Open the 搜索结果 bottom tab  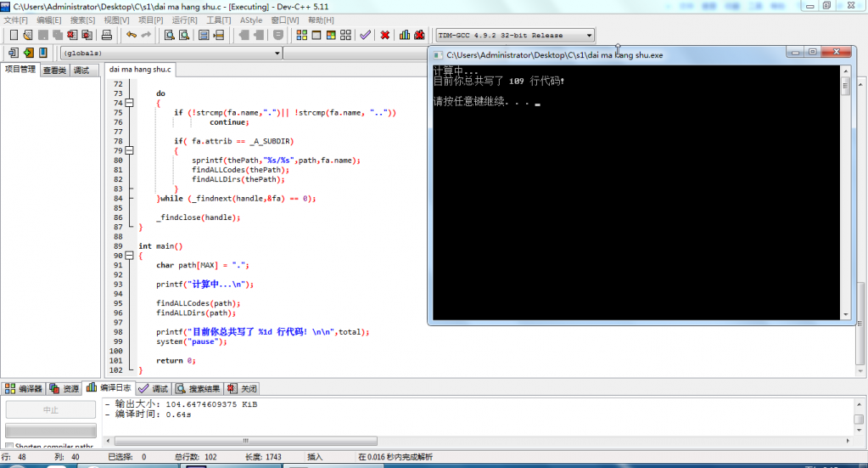(x=199, y=388)
